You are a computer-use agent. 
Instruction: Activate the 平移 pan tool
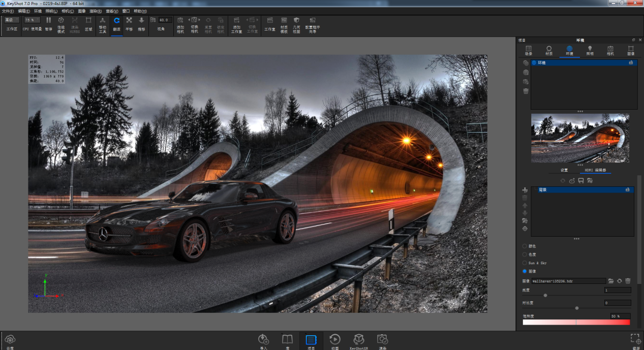pos(129,21)
